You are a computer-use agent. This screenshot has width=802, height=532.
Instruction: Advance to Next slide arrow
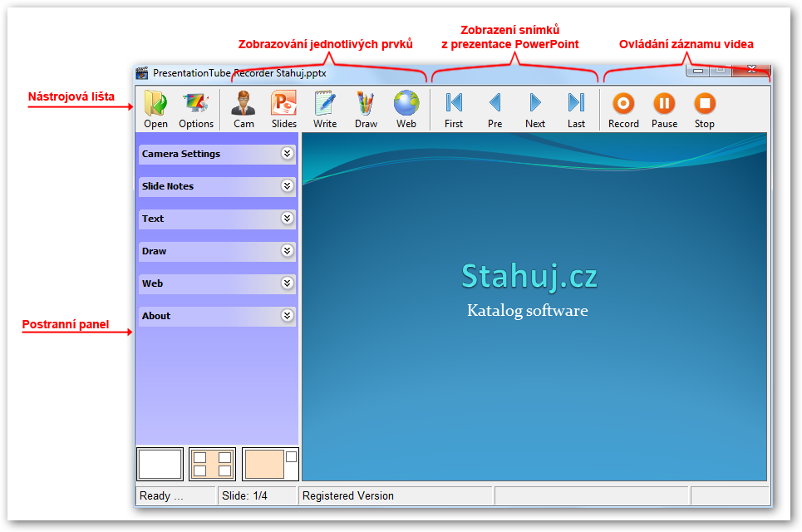535,109
